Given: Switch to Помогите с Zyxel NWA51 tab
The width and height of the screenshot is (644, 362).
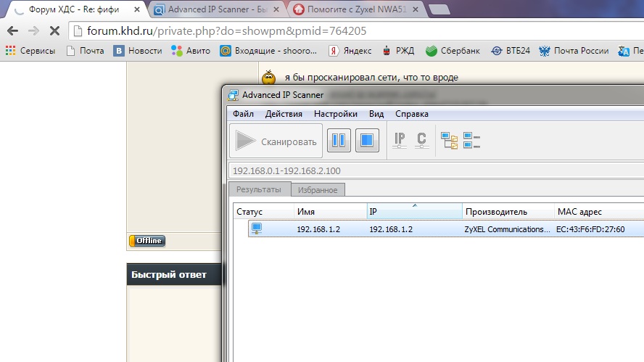Looking at the screenshot, I should tap(357, 9).
